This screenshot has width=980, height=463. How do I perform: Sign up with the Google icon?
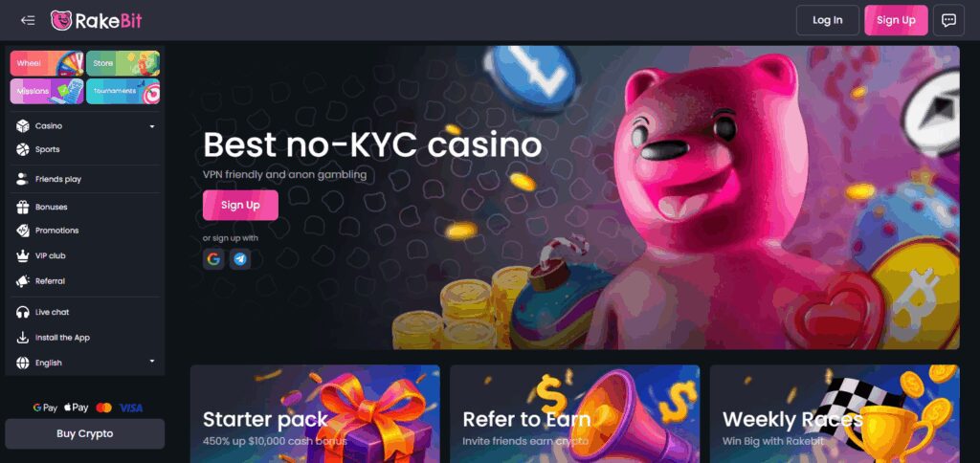213,258
